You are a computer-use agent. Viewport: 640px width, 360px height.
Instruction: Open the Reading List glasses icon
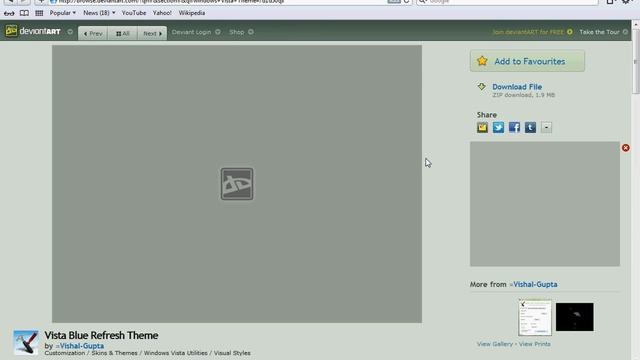(x=9, y=13)
